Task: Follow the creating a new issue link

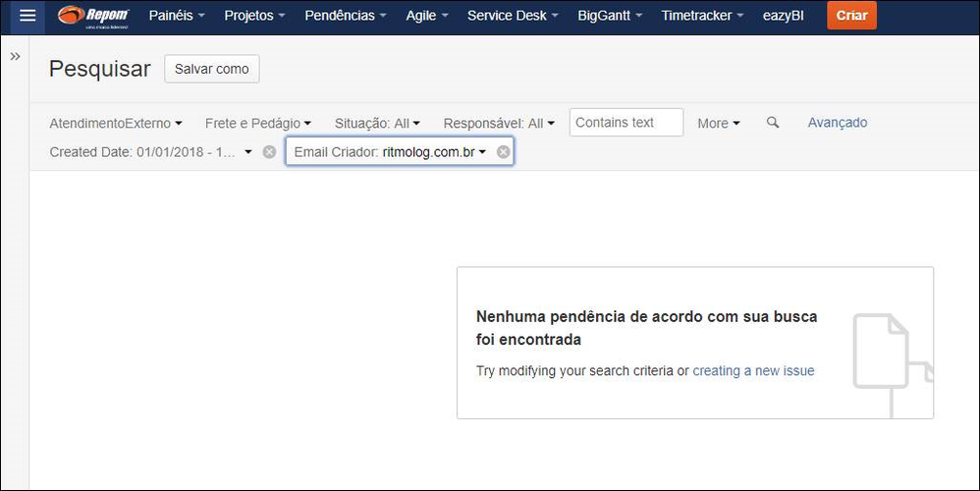Action: coord(753,370)
